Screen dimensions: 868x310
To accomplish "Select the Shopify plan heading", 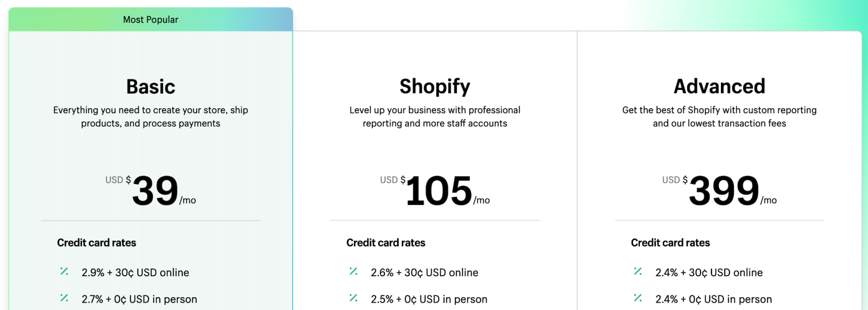I will click(434, 87).
